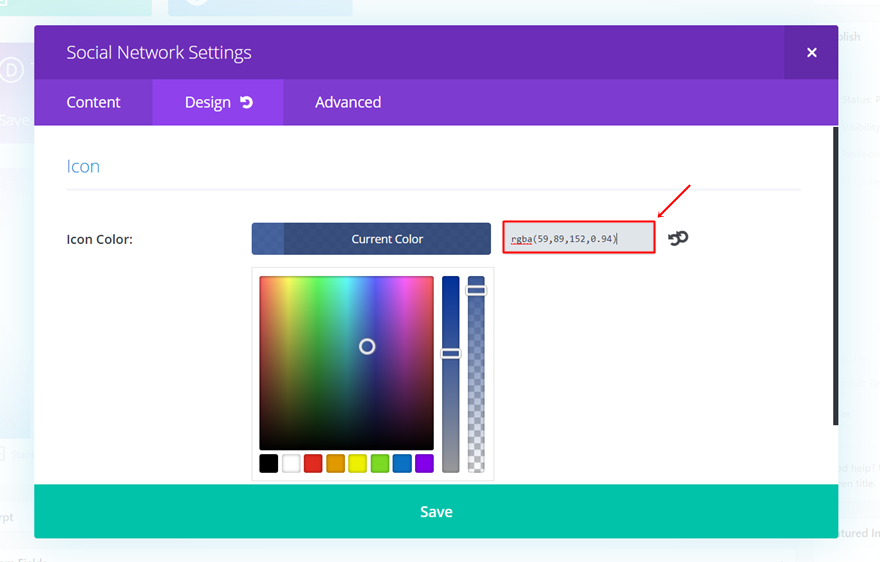This screenshot has height=562, width=880.
Task: Pick the black color swatch
Action: [x=269, y=463]
